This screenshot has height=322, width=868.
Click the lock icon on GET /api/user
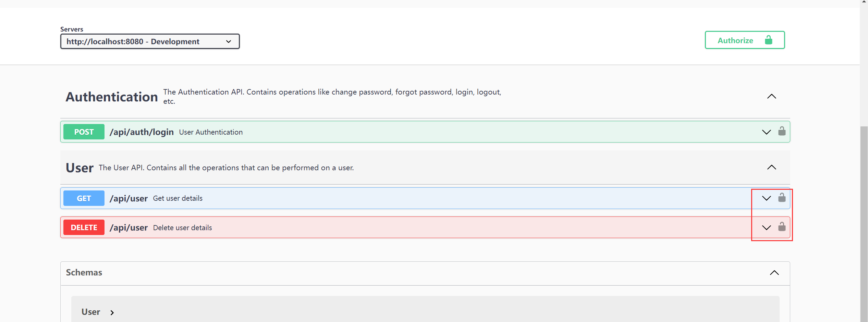click(782, 197)
